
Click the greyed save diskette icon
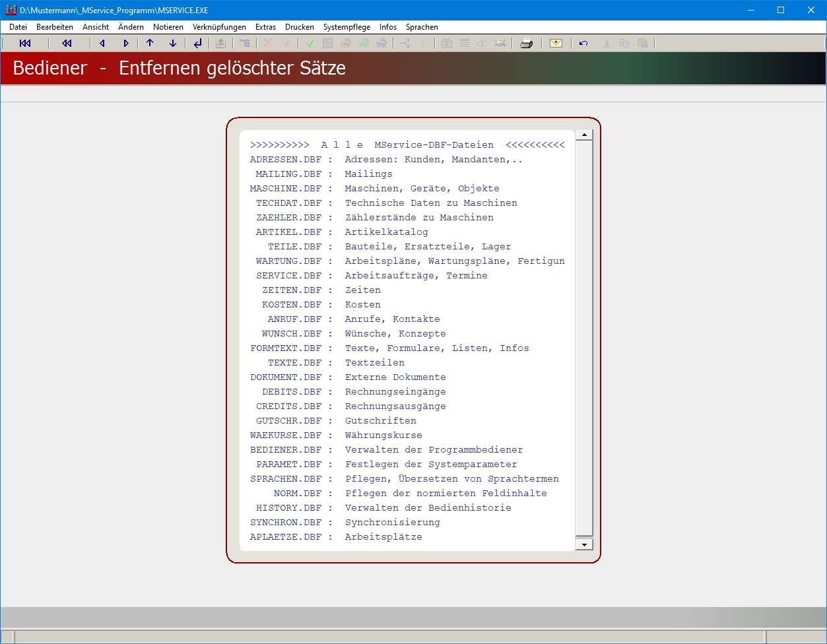coord(327,44)
